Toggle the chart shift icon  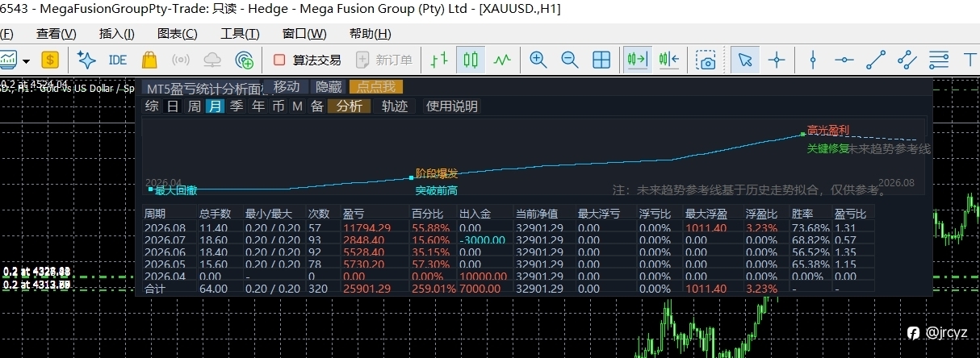(x=668, y=60)
